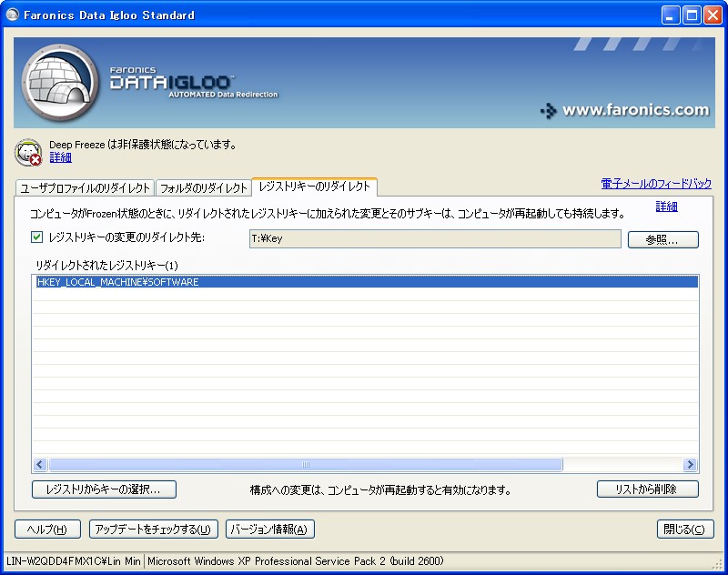The height and width of the screenshot is (575, 728).
Task: Minimize the Data Igloo window
Action: (670, 15)
